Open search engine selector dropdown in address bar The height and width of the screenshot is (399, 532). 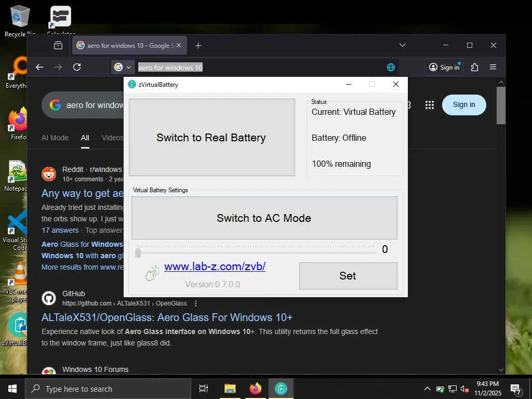123,67
